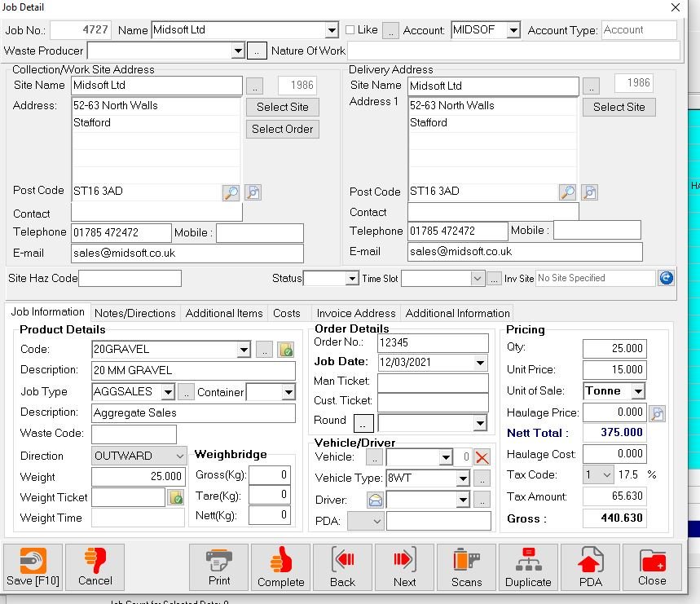
Task: Click the Qty field showing 25.000
Action: pyautogui.click(x=614, y=348)
